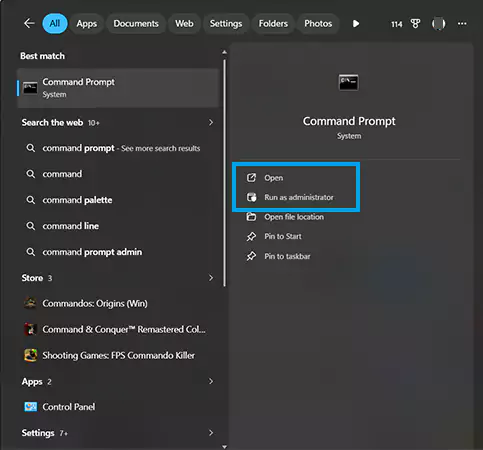The width and height of the screenshot is (483, 450).
Task: Select the All filter tab
Action: tap(55, 23)
